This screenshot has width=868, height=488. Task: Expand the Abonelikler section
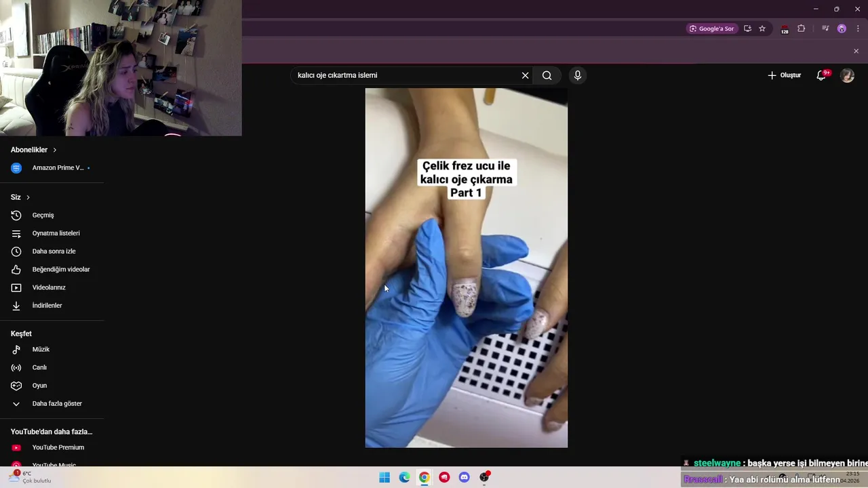pyautogui.click(x=34, y=150)
